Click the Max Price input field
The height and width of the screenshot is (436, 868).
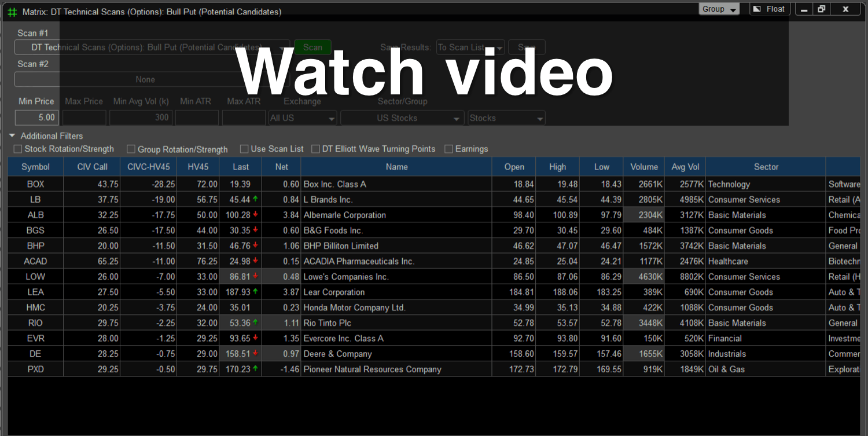(x=84, y=118)
